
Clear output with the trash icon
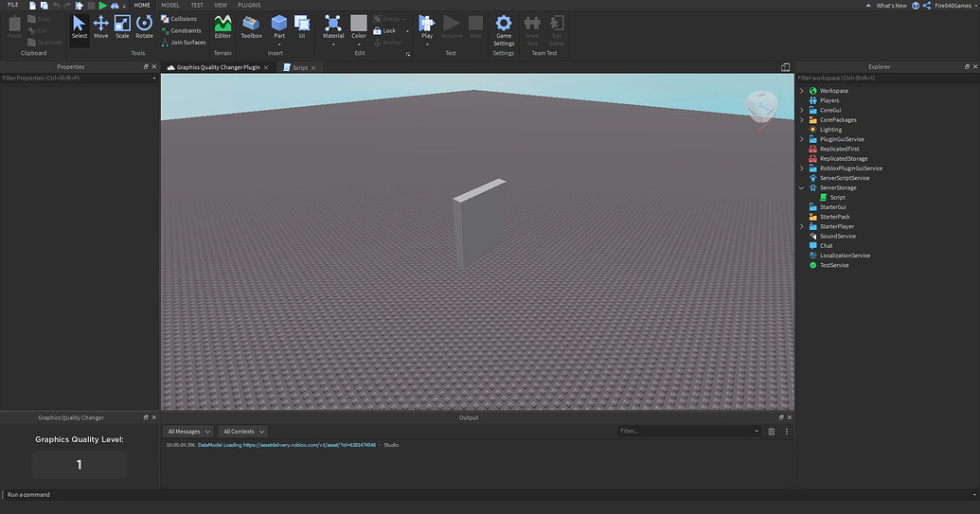pos(772,432)
